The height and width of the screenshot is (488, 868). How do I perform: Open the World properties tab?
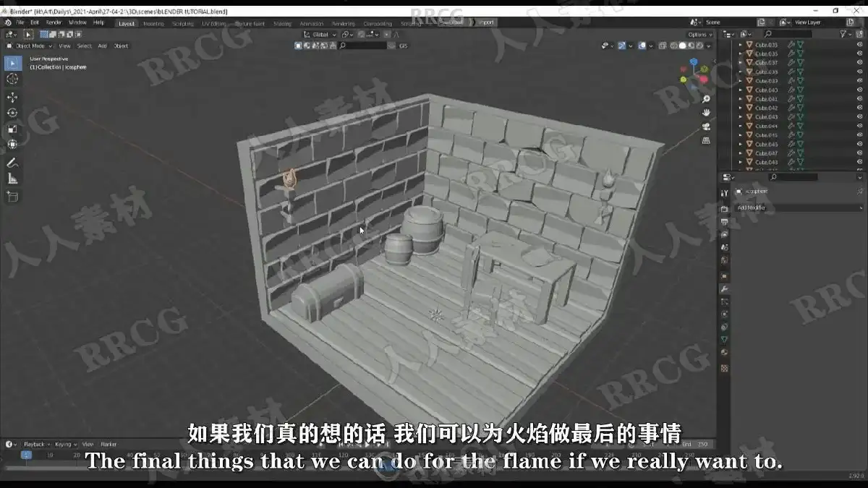(724, 261)
